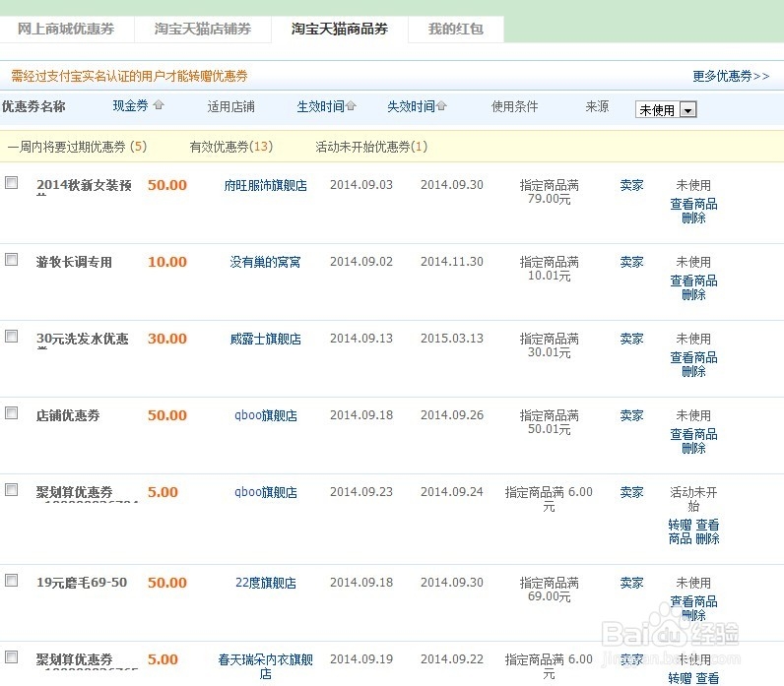Screen dimensions: 784x686
Task: Select the 淘宝天猫商品券 tab
Action: (340, 29)
